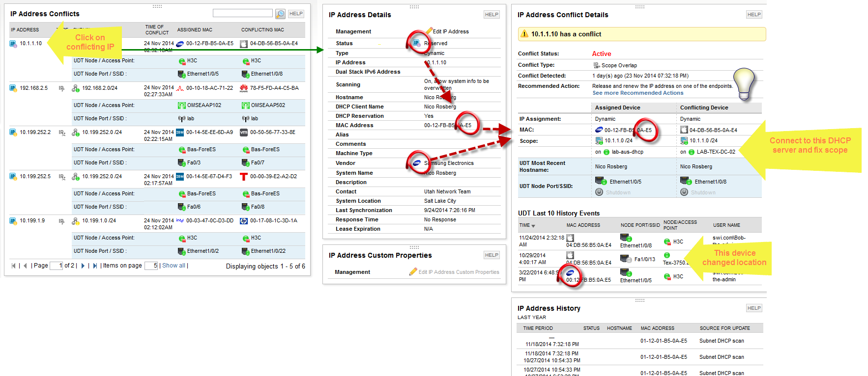Click Shutdown icon under Ethernet1/0/8 in conflict details
The width and height of the screenshot is (868, 376).
pyautogui.click(x=684, y=192)
